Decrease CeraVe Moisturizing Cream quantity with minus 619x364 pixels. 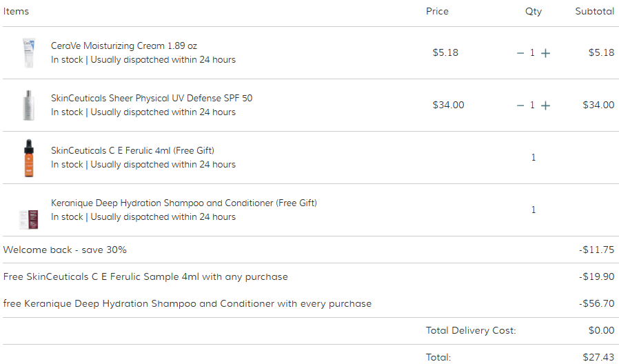pos(520,53)
